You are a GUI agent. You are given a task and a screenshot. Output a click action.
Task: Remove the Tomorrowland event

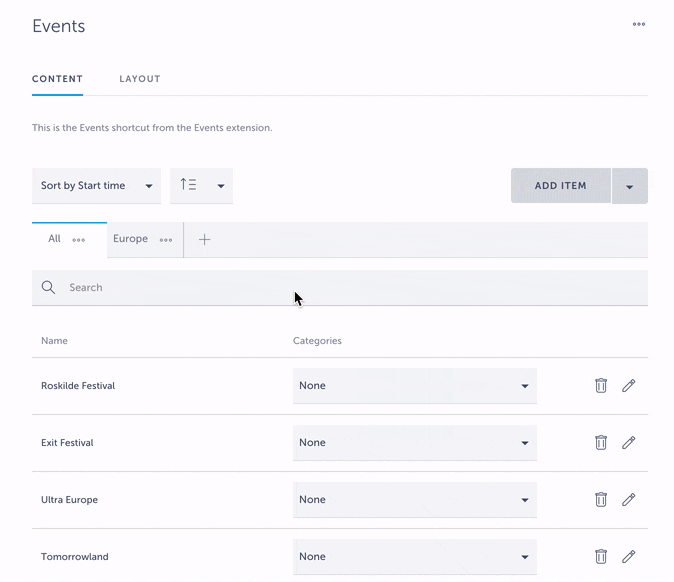point(601,557)
